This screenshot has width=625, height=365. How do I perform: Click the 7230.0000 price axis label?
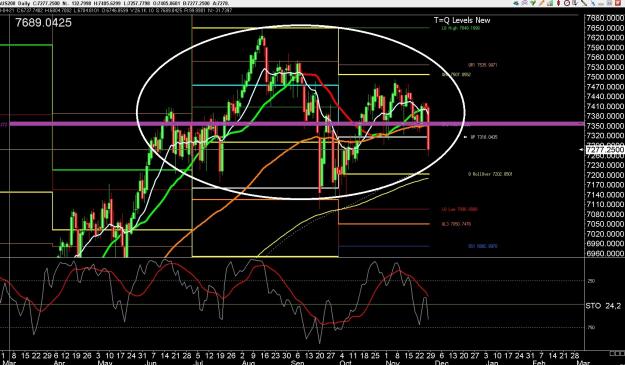605,165
